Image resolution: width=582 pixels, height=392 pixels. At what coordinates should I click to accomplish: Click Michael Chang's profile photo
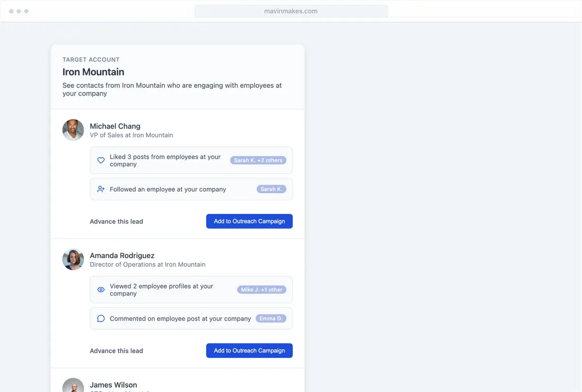[x=73, y=130]
